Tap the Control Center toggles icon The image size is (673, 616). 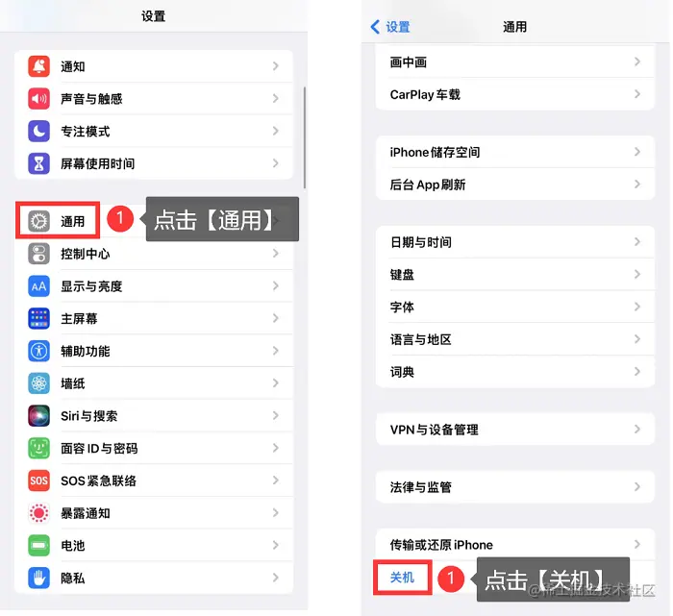(39, 254)
